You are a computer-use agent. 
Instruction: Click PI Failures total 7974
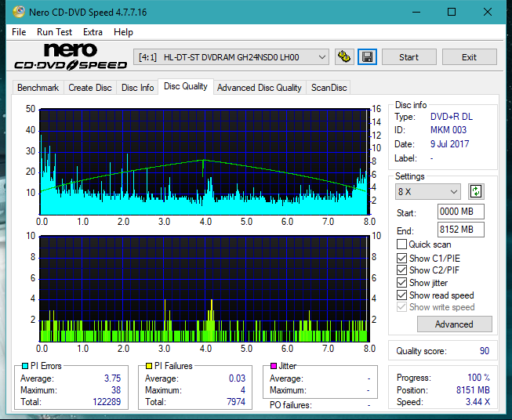click(x=236, y=402)
